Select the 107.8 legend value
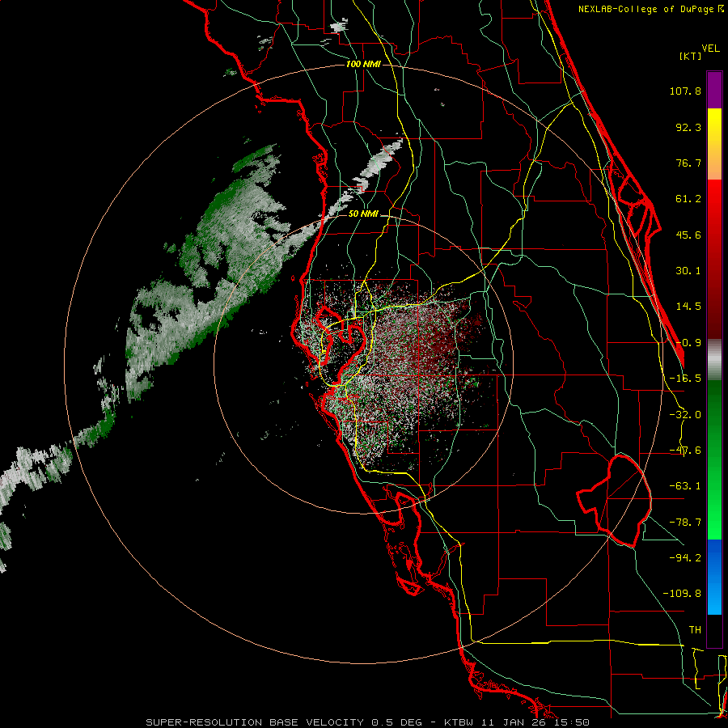728x728 pixels. pos(685,91)
